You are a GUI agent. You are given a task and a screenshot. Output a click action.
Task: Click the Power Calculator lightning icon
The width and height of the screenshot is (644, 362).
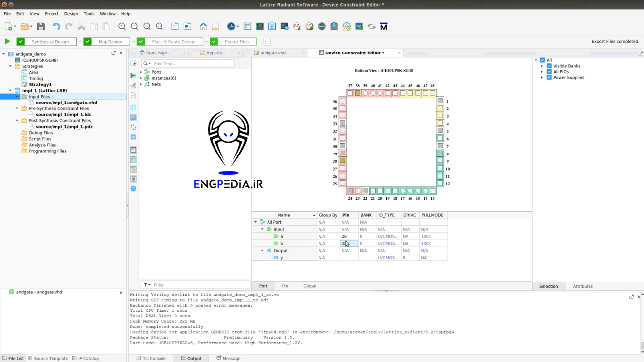[322, 26]
